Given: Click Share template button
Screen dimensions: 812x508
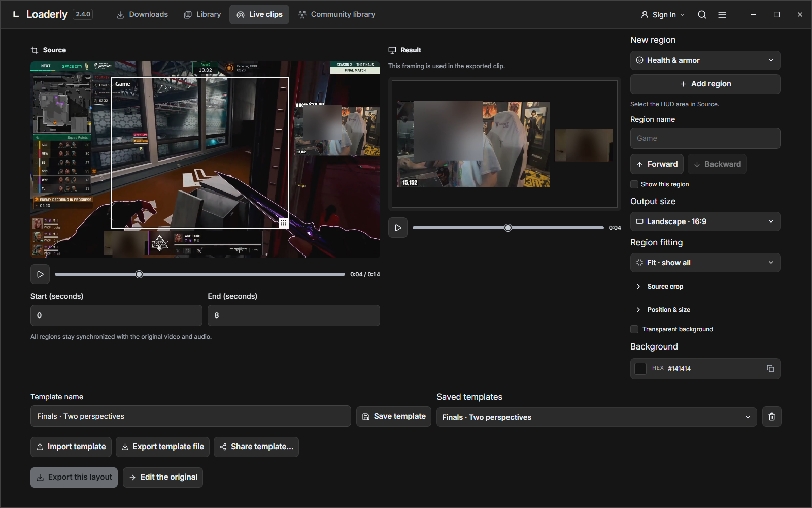Looking at the screenshot, I should tap(256, 447).
